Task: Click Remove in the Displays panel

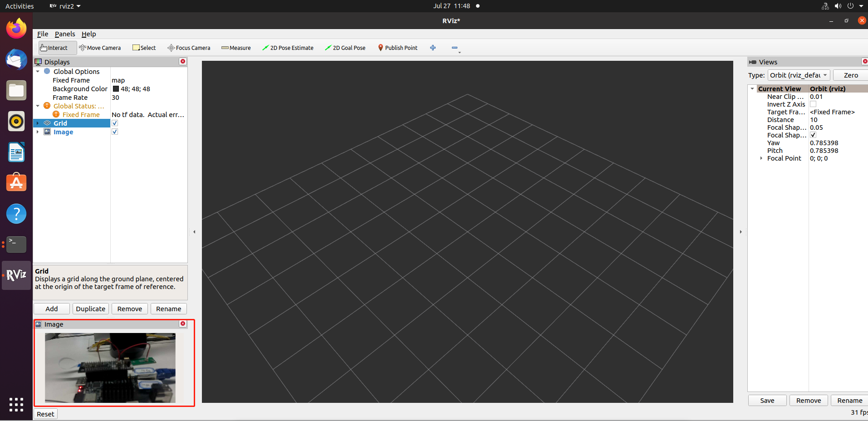Action: point(130,309)
